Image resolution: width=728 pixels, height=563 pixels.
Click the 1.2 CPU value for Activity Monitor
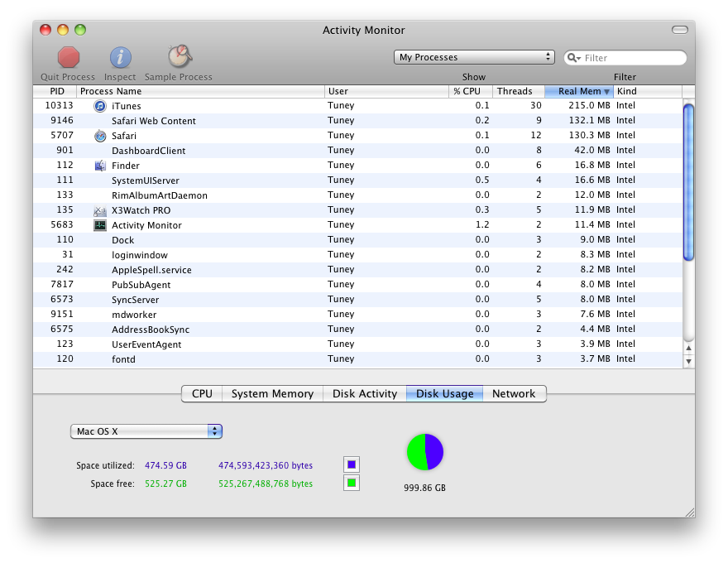(x=482, y=225)
